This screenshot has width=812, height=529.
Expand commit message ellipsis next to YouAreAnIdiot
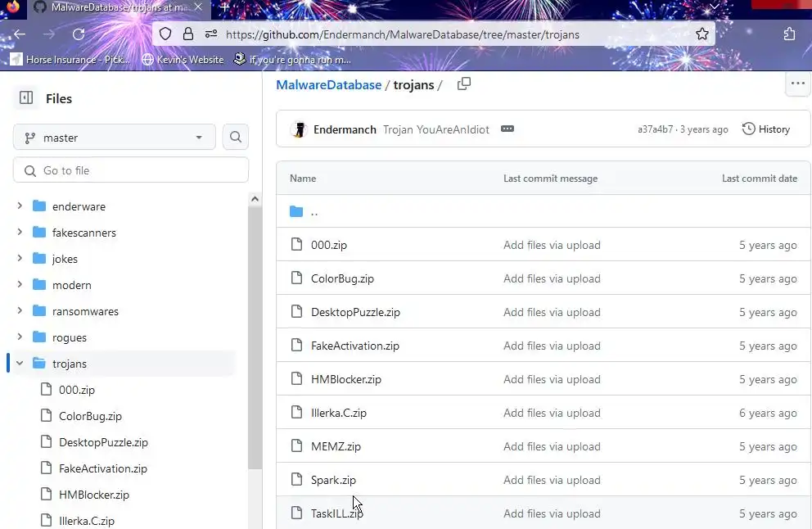click(508, 129)
